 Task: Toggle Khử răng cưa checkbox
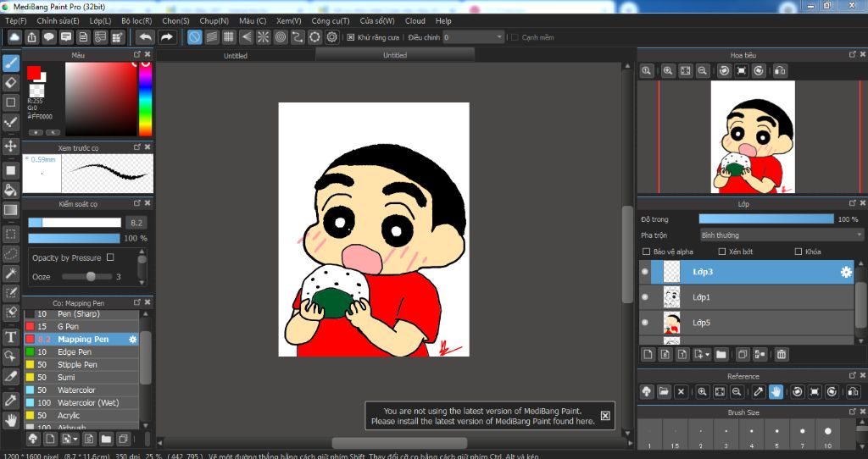pyautogui.click(x=350, y=37)
